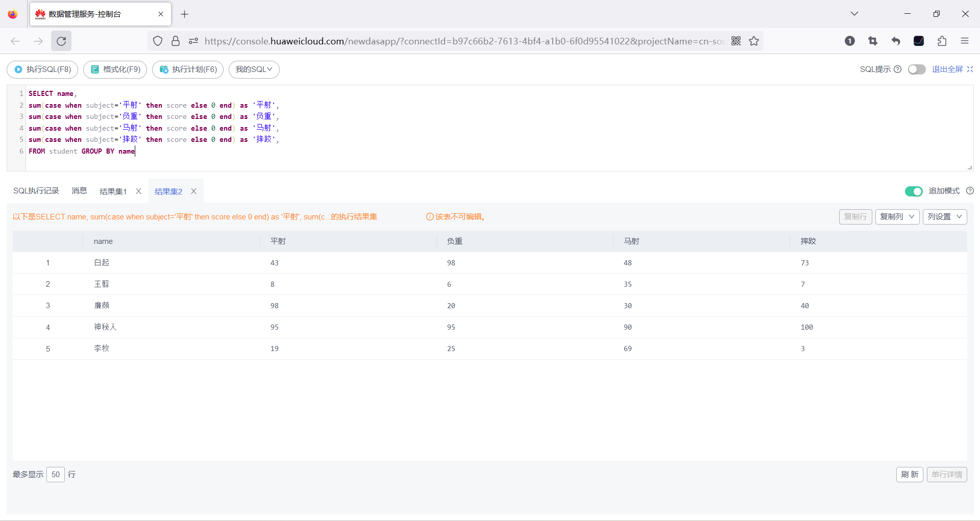The image size is (980, 521).
Task: Click the crop screenshot toolbar icon
Action: pyautogui.click(x=873, y=41)
